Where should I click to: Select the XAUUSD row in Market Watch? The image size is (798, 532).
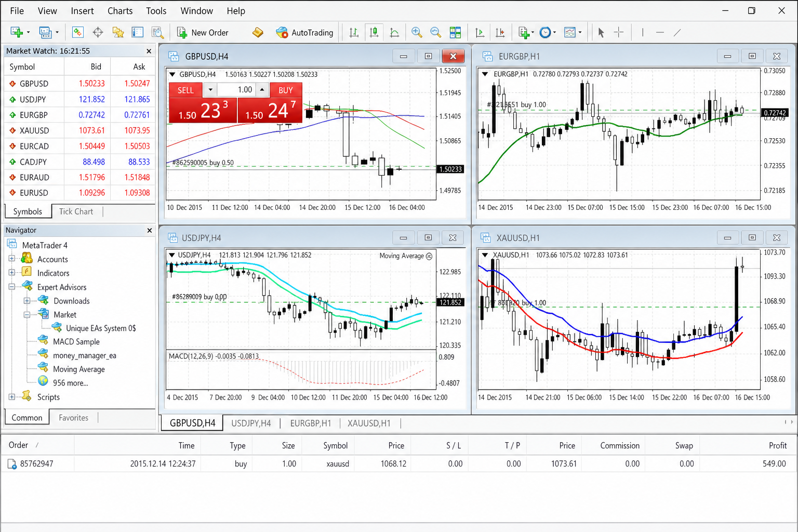click(79, 130)
